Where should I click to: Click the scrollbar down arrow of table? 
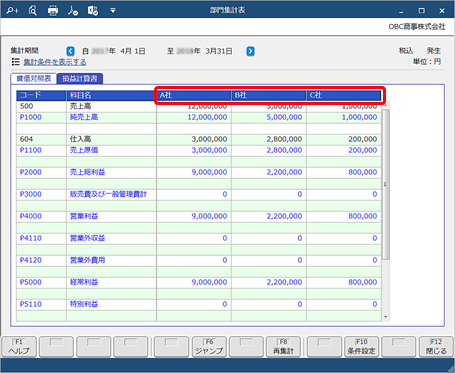pos(386,317)
